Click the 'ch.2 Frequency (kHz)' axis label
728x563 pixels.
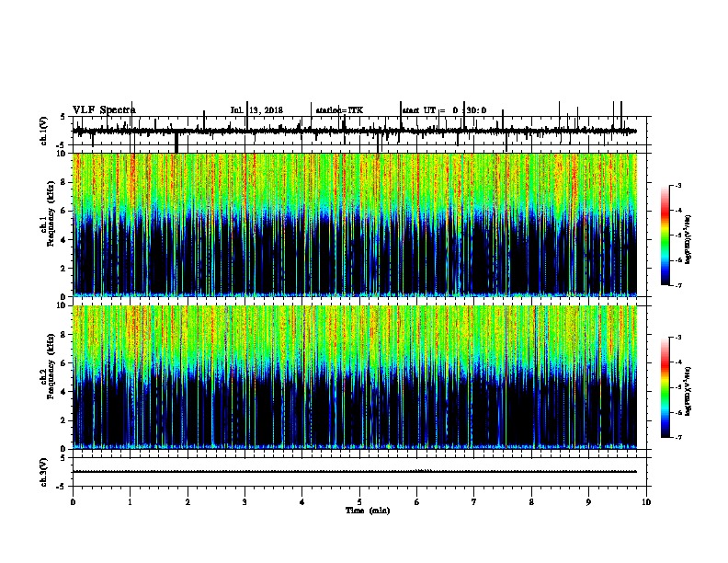click(x=48, y=366)
